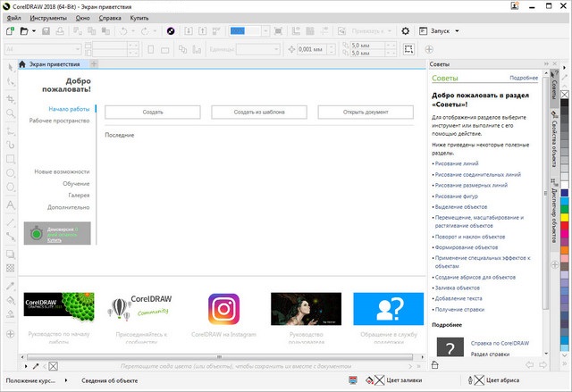Select the Crop tool in toolbox
This screenshot has width=572, height=392.
(x=11, y=98)
